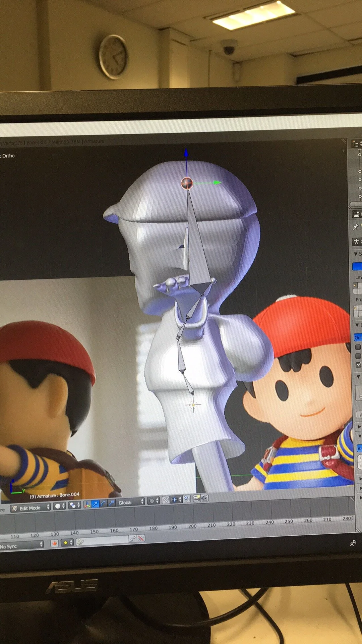362x644 pixels.
Task: Open the No Sync dropdown
Action: (21, 546)
